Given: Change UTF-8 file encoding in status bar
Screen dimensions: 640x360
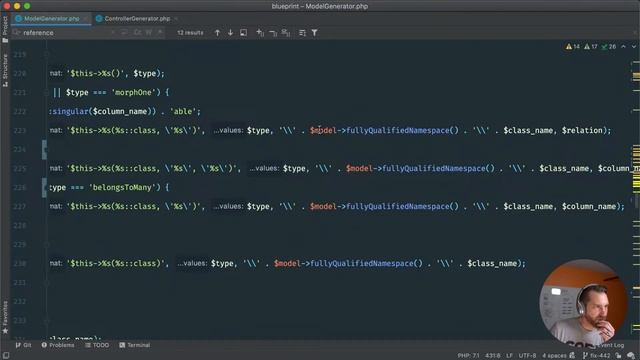Looking at the screenshot, I should pyautogui.click(x=527, y=356).
